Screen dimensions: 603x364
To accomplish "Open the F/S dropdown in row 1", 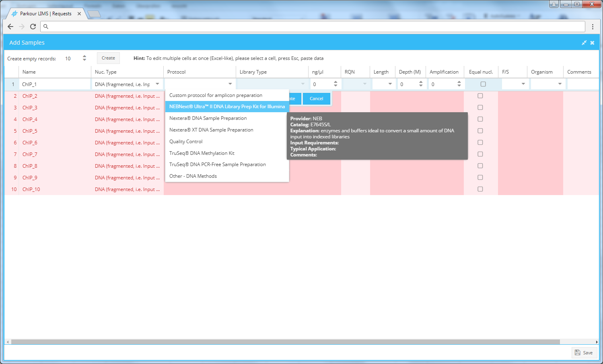I will pyautogui.click(x=523, y=84).
